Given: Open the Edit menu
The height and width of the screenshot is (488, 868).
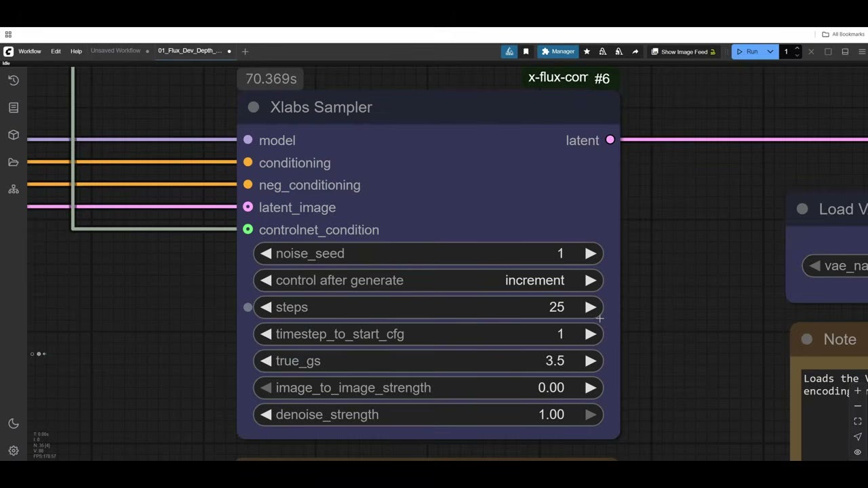Looking at the screenshot, I should [56, 52].
